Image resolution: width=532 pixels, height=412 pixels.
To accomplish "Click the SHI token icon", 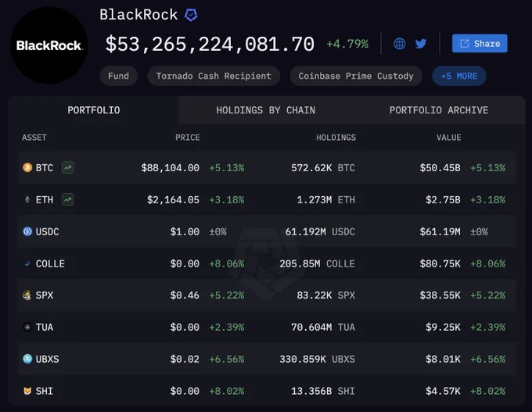I will pos(27,391).
